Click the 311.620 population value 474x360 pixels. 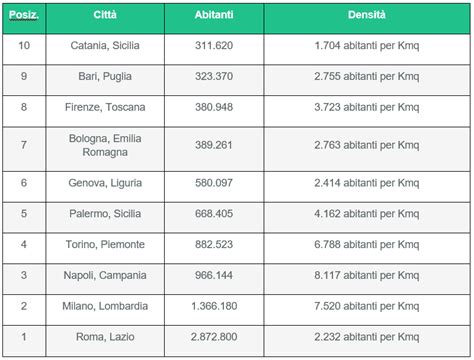(x=214, y=46)
